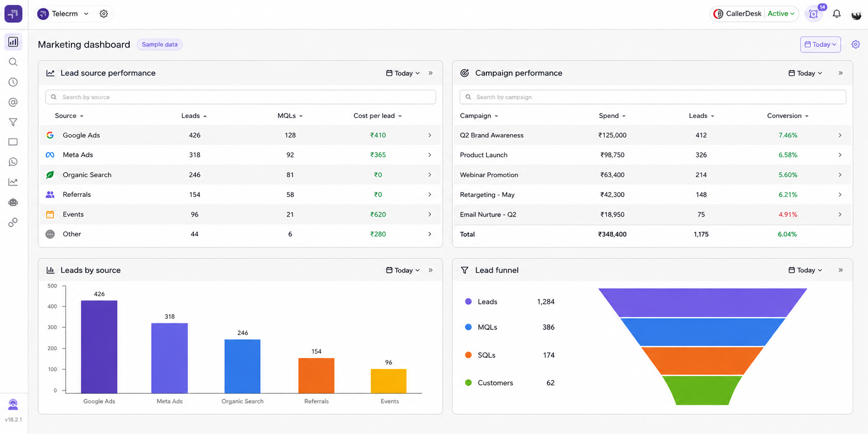Open the notifications bell
This screenshot has height=434, width=868.
click(837, 14)
